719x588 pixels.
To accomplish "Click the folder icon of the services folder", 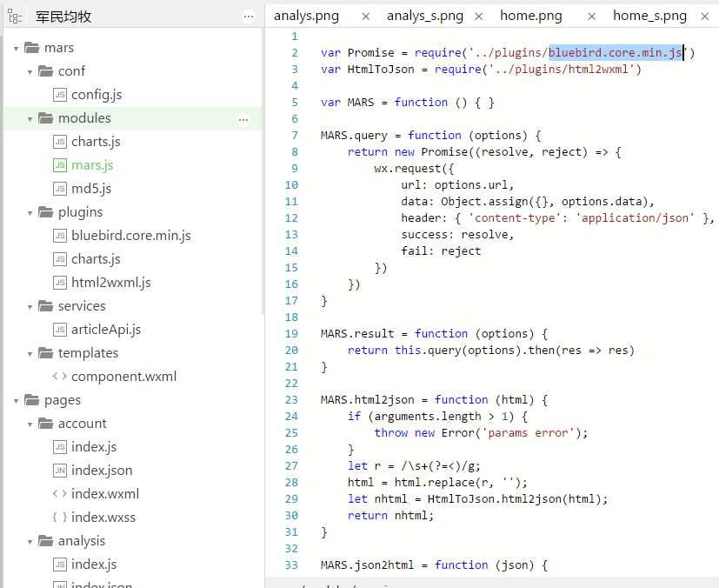I will pyautogui.click(x=45, y=306).
